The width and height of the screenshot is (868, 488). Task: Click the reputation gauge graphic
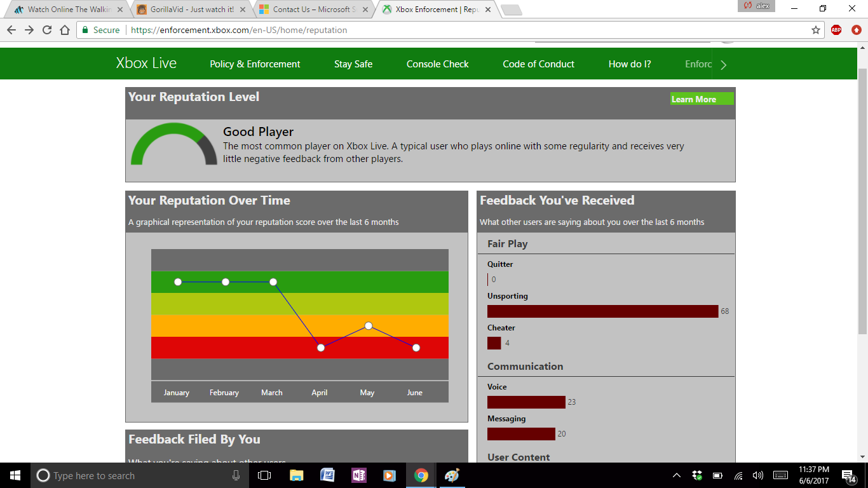coord(173,144)
